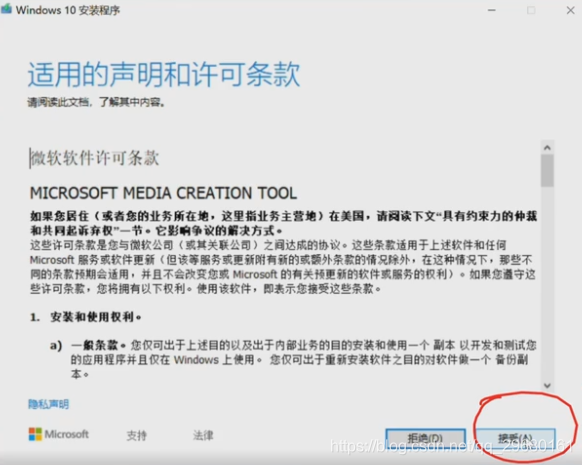Open the 支持 support link

point(137,435)
